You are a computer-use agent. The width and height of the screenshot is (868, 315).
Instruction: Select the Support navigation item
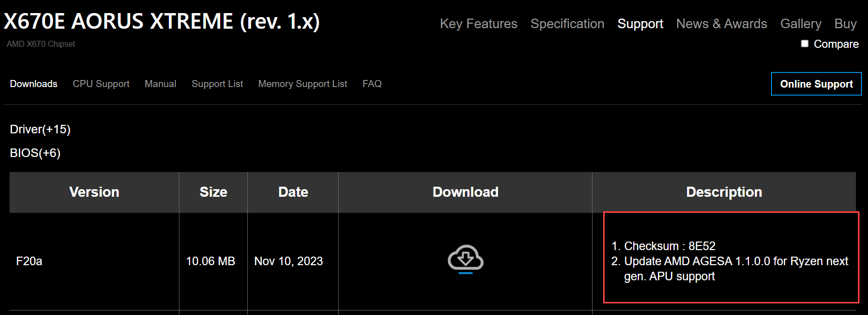640,24
